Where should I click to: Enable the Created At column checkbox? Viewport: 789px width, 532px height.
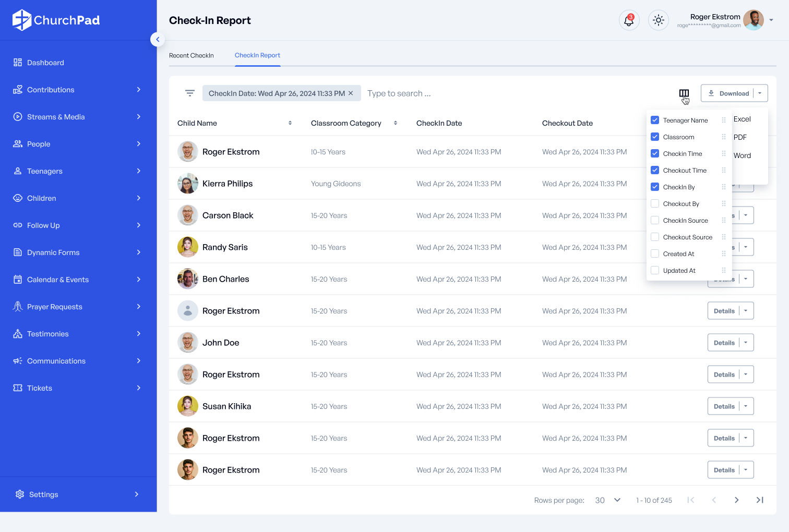pos(655,254)
